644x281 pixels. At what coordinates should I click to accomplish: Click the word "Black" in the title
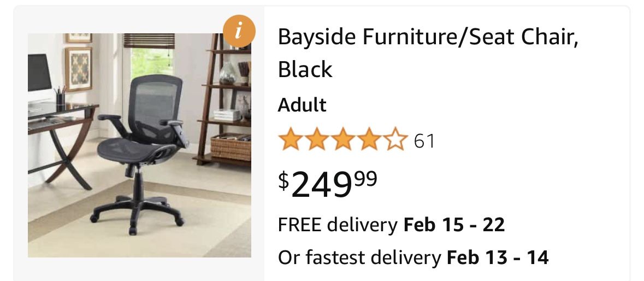tap(305, 69)
